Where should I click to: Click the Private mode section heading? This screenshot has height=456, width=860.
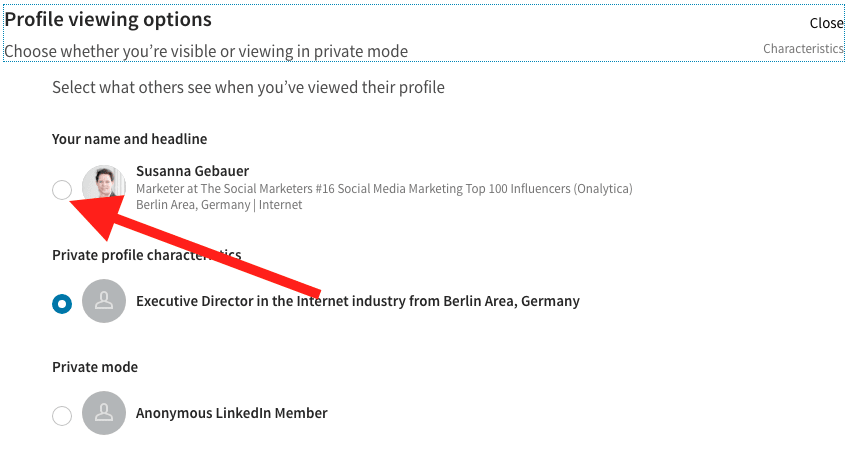click(95, 367)
